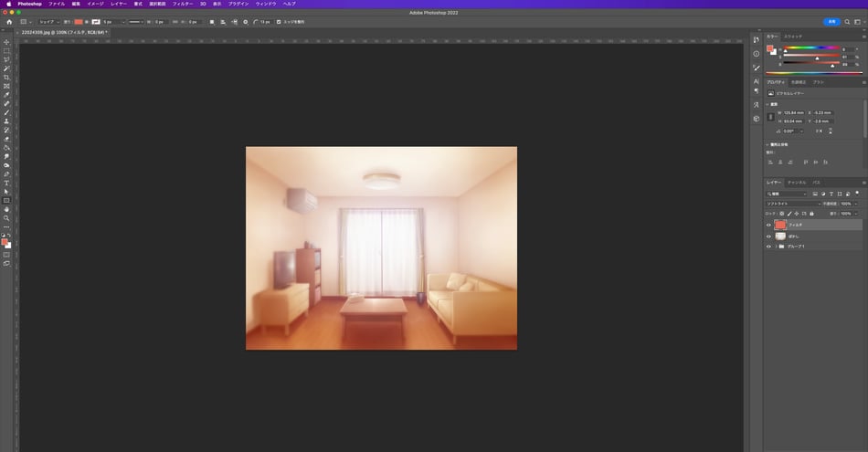Switch to the パス tab

pyautogui.click(x=816, y=183)
